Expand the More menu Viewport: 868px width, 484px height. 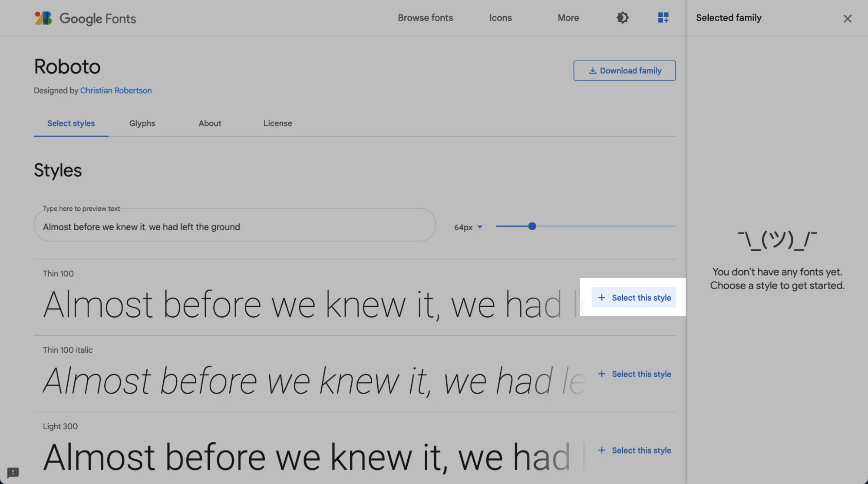[568, 18]
